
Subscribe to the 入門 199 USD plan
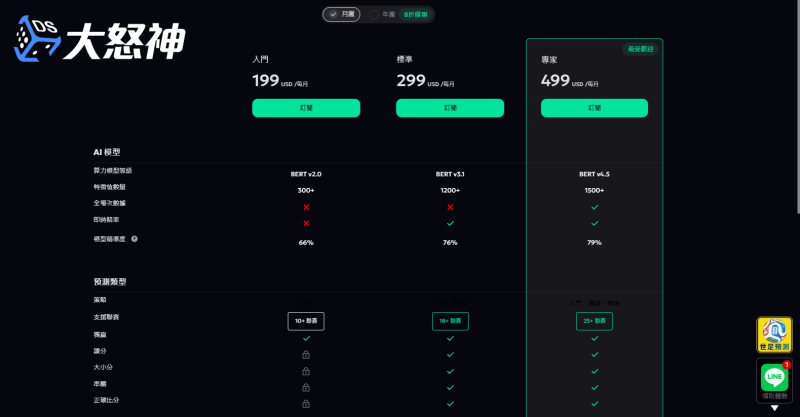tap(306, 108)
